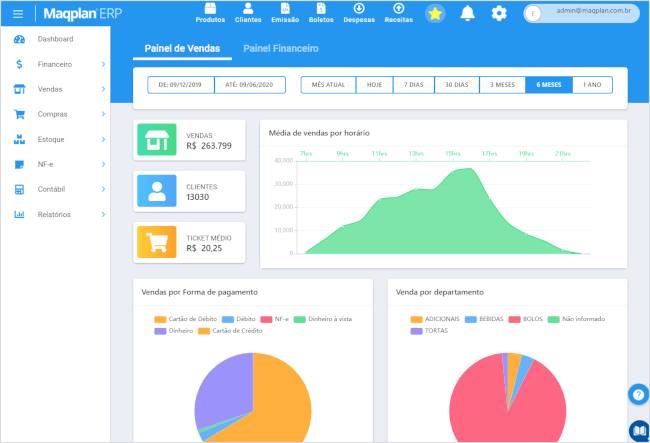Select the 30 DIAS period button
This screenshot has width=650, height=443.
coord(457,85)
